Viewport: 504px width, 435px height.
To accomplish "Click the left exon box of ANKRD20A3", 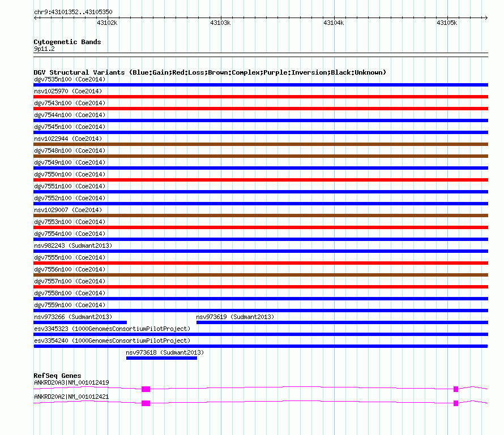I will point(146,389).
